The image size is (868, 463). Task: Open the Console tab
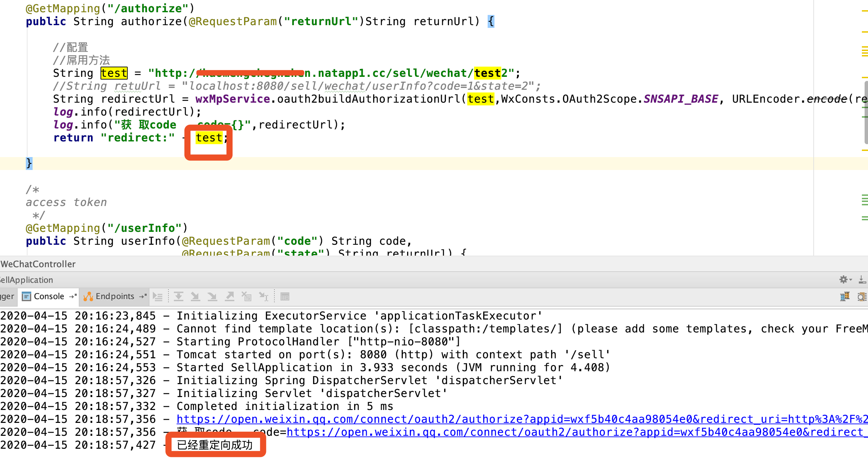pos(49,296)
